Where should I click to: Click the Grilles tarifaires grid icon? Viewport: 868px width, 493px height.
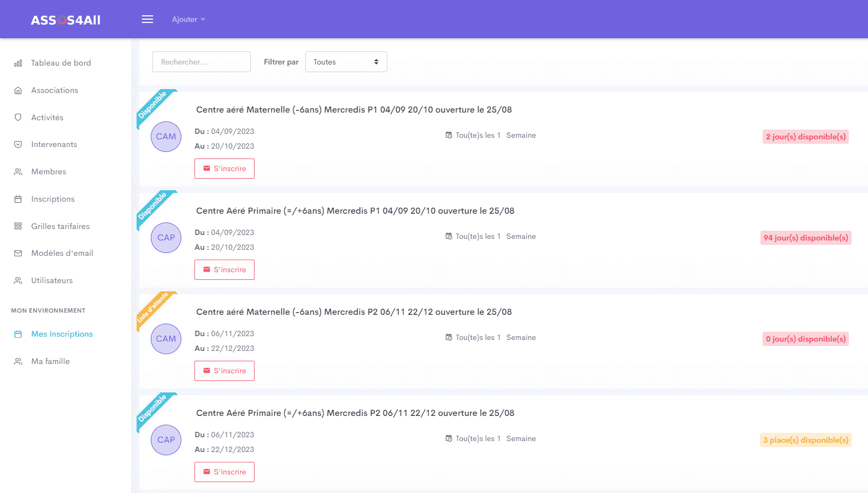pyautogui.click(x=18, y=226)
